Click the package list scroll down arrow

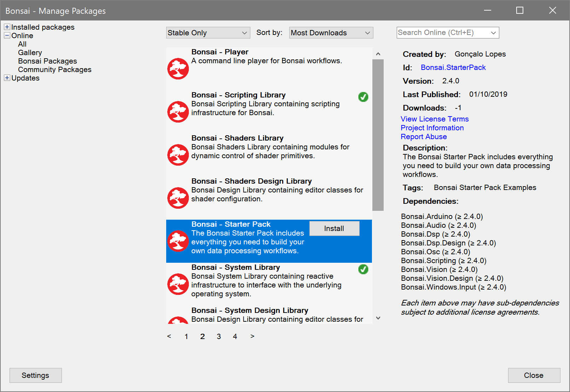(378, 318)
